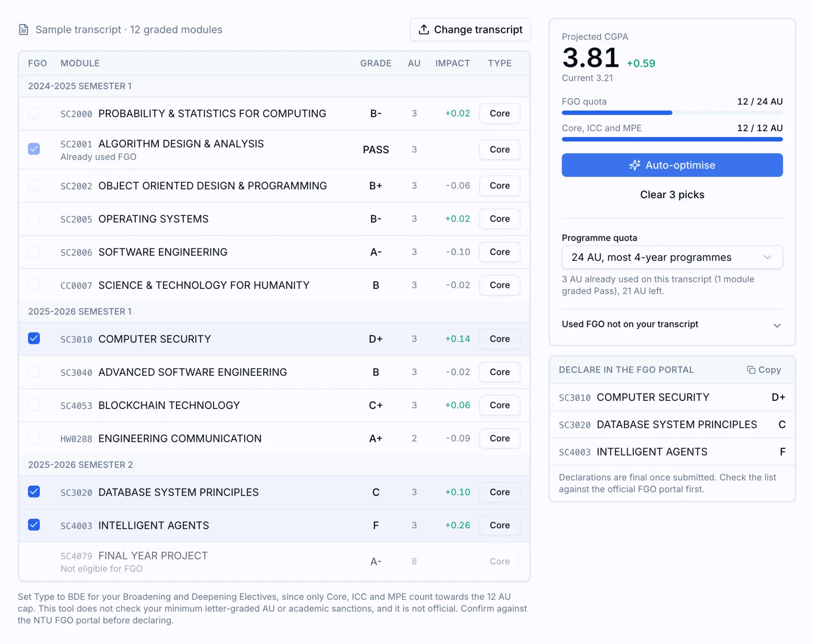Click the Already used FGO note under SC2001
This screenshot has width=814, height=644.
coord(99,157)
